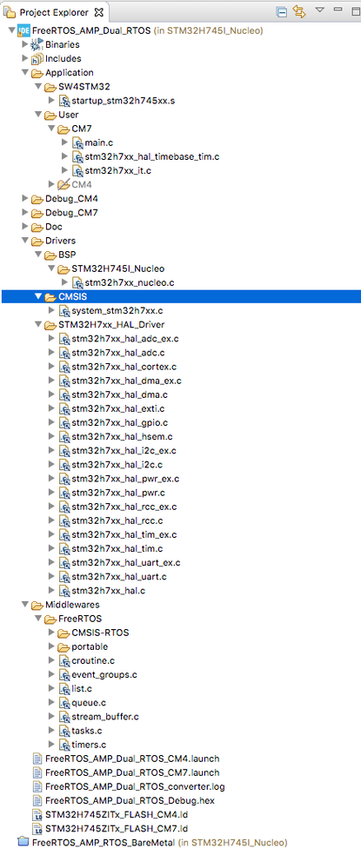
Task: Select croutine.c
Action: click(93, 660)
